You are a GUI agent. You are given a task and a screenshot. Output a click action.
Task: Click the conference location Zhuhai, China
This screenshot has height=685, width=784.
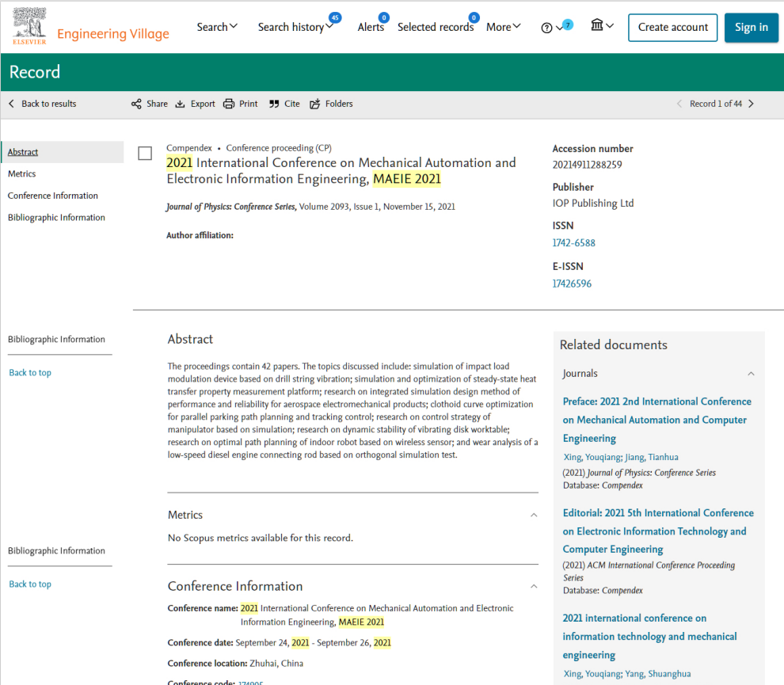pos(276,664)
